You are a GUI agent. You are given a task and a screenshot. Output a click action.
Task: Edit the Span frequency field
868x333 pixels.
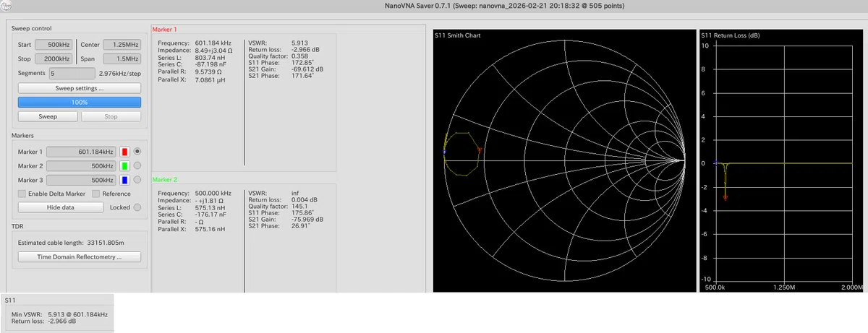(x=122, y=59)
